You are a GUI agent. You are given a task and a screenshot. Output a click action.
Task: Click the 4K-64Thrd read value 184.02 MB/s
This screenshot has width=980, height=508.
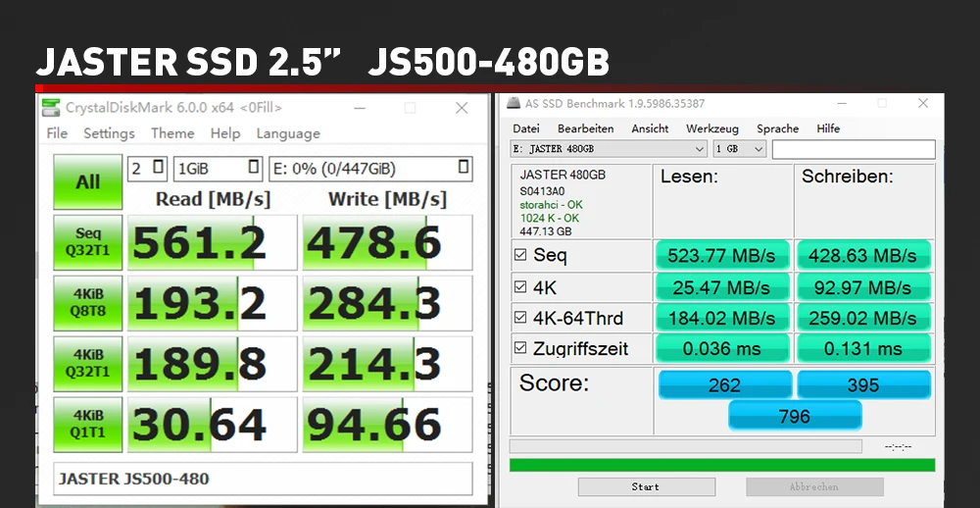722,318
